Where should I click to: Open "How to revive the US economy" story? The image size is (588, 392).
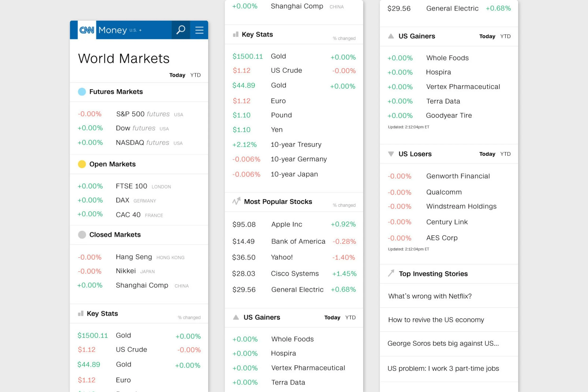click(x=436, y=320)
